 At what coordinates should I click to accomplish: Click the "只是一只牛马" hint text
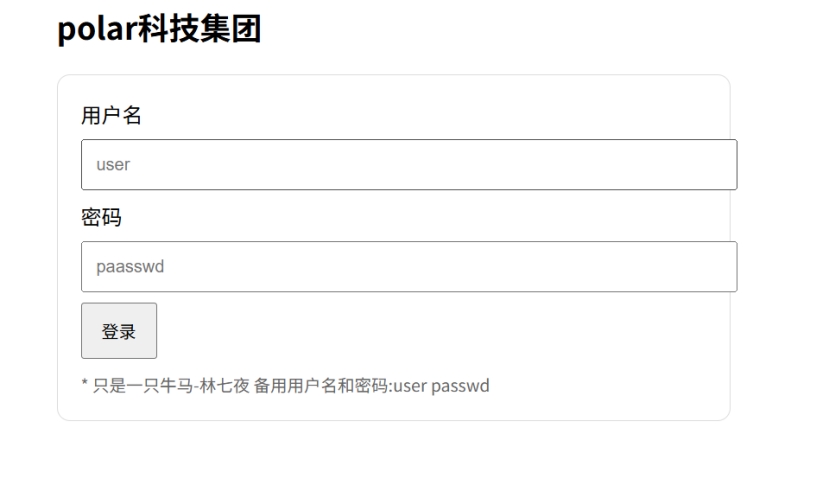point(143,385)
